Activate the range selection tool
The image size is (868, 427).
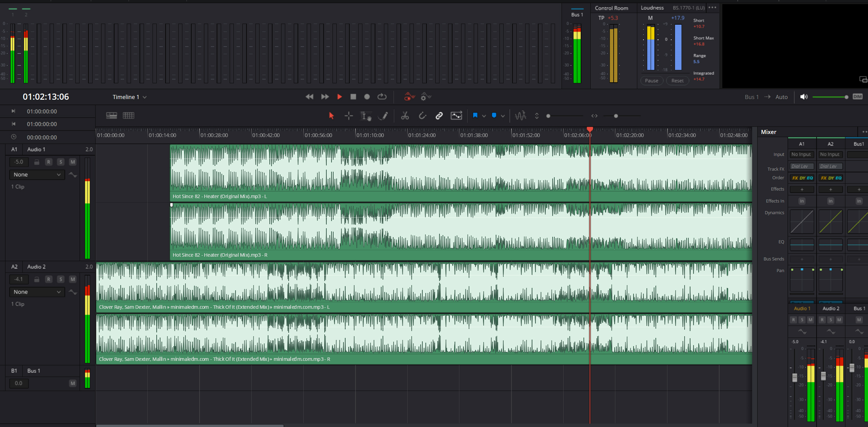(x=349, y=116)
